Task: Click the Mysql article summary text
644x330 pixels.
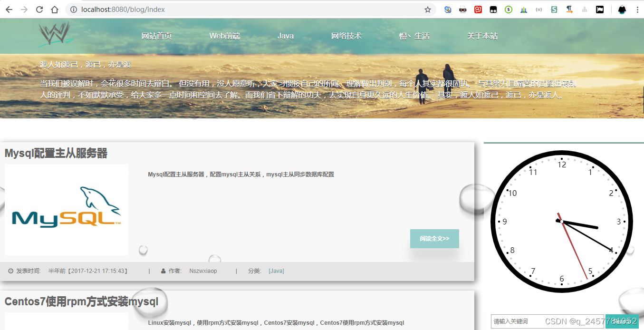Action: point(241,175)
